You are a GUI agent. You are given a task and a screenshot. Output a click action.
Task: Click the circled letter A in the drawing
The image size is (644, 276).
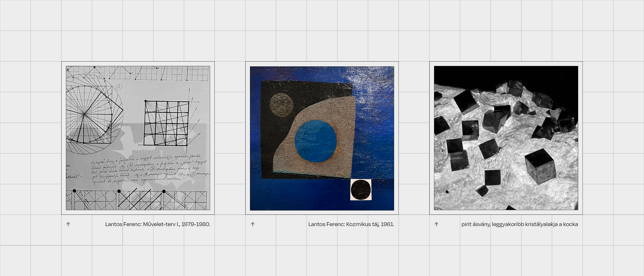pyautogui.click(x=119, y=87)
